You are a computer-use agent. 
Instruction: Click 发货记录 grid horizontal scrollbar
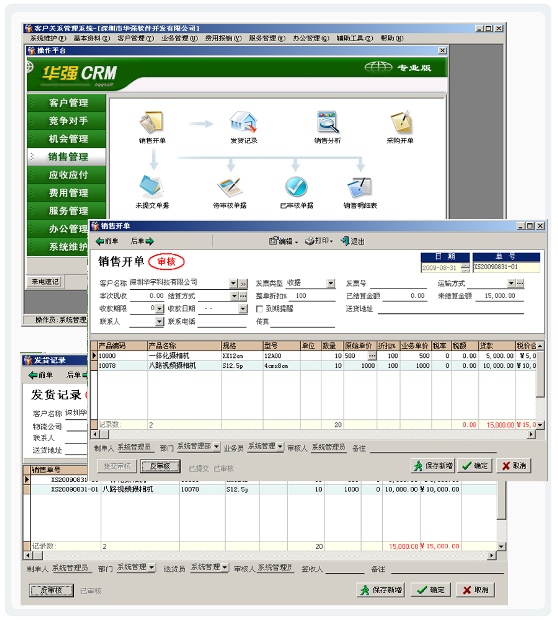tap(260, 555)
